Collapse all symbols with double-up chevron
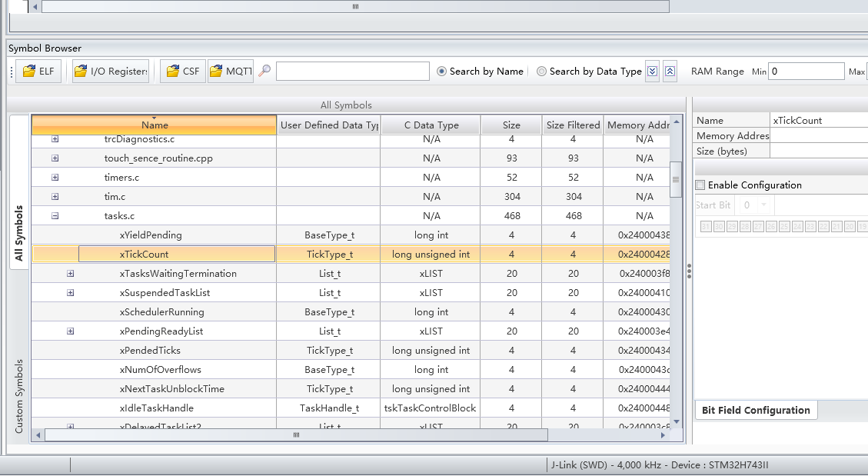The width and height of the screenshot is (868, 476). pyautogui.click(x=670, y=72)
